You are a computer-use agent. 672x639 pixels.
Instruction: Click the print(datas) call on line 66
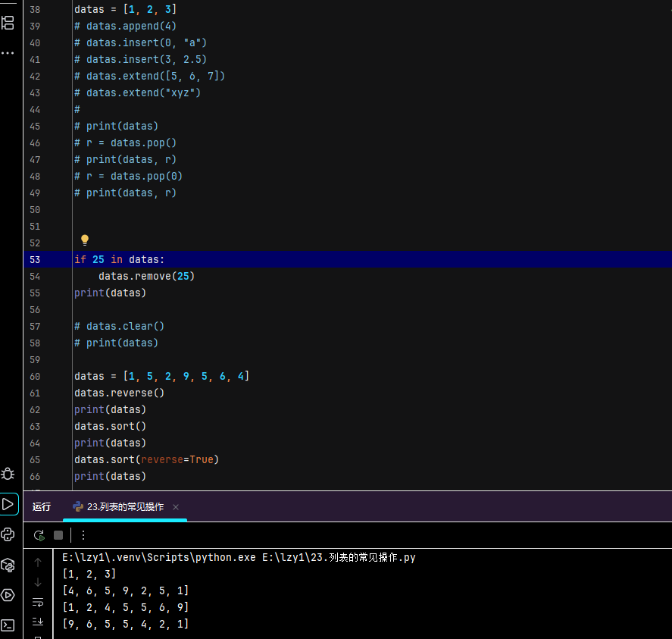[x=110, y=477]
